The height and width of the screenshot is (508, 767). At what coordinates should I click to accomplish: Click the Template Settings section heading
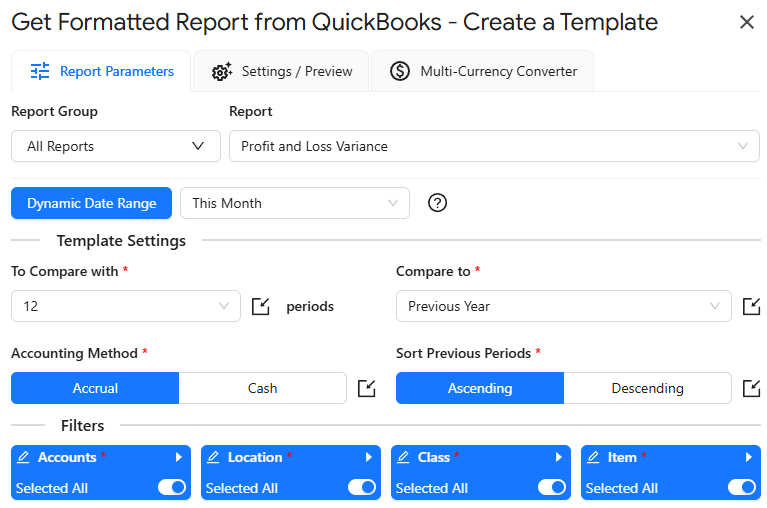click(x=121, y=241)
